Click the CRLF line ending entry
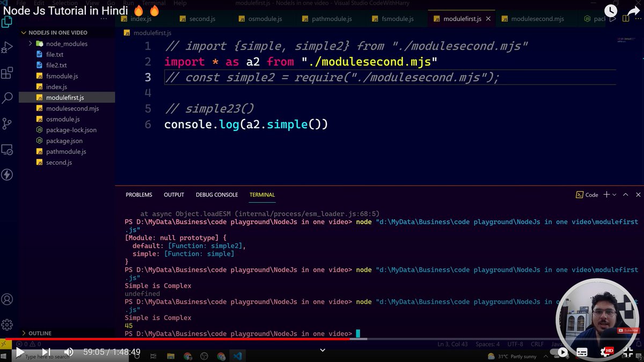Image resolution: width=644 pixels, height=362 pixels. click(x=538, y=344)
